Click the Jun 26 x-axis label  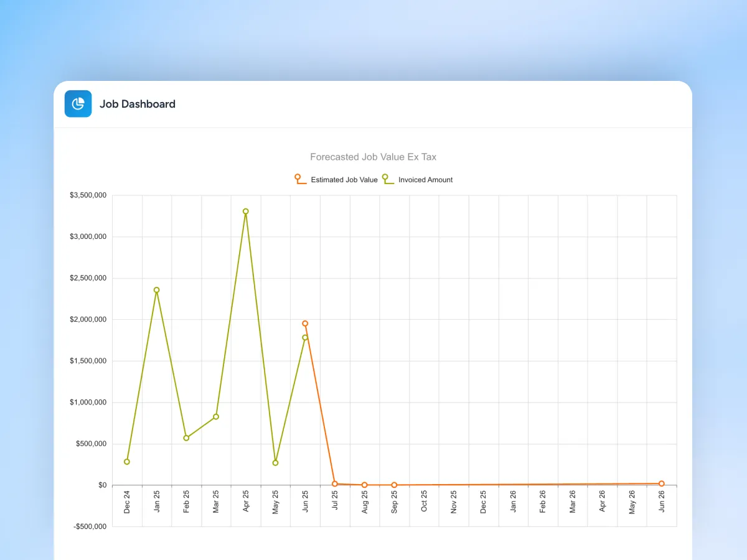coord(662,502)
